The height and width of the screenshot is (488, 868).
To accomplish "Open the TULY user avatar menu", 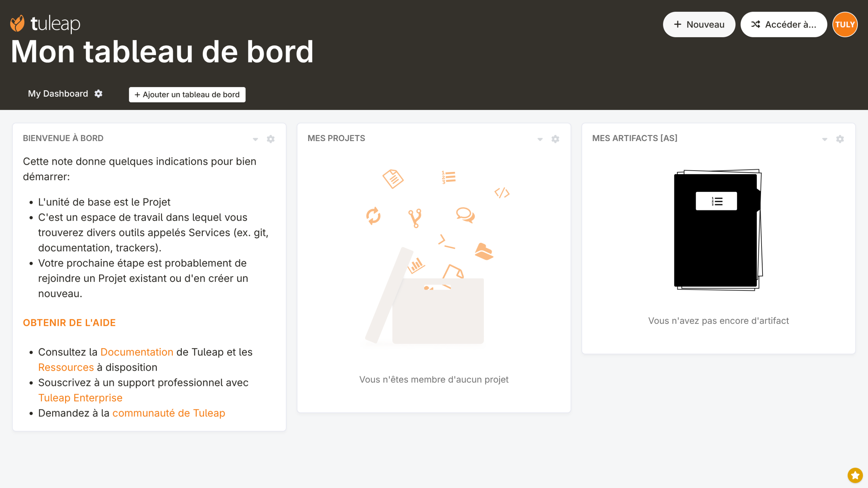I will [x=845, y=24].
